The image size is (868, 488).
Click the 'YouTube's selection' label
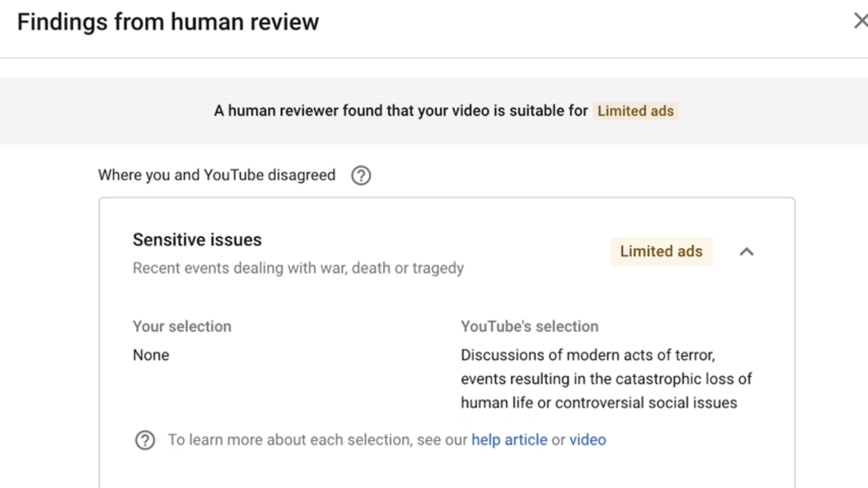pyautogui.click(x=530, y=326)
